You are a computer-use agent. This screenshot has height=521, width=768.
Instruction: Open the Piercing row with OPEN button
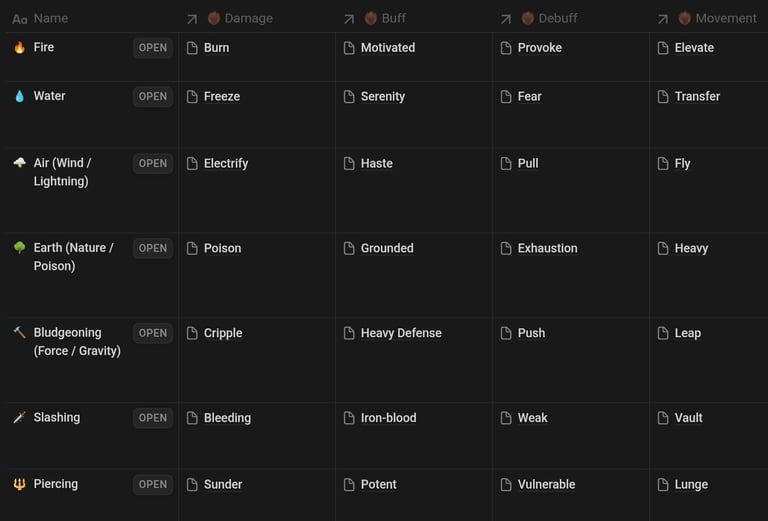click(153, 485)
